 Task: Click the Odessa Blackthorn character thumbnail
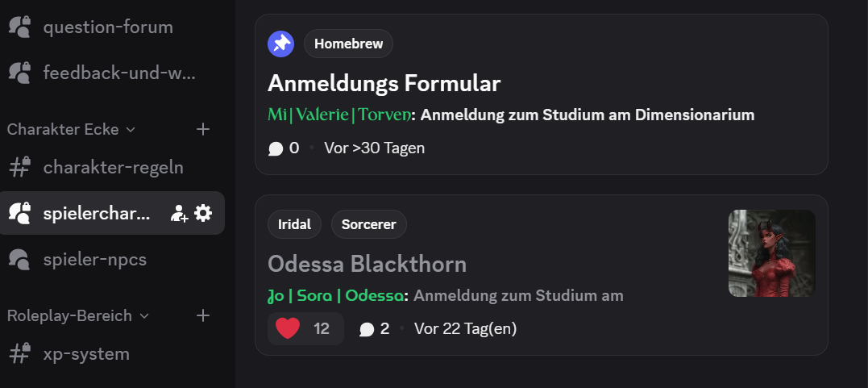click(771, 253)
